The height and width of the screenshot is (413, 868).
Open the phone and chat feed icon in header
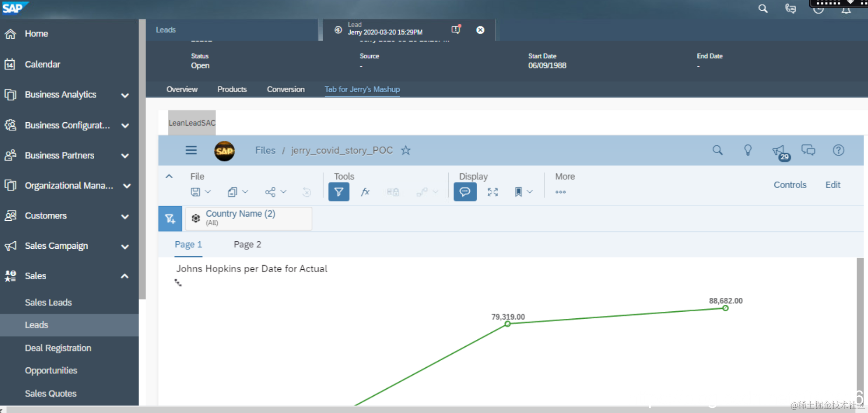(x=791, y=8)
